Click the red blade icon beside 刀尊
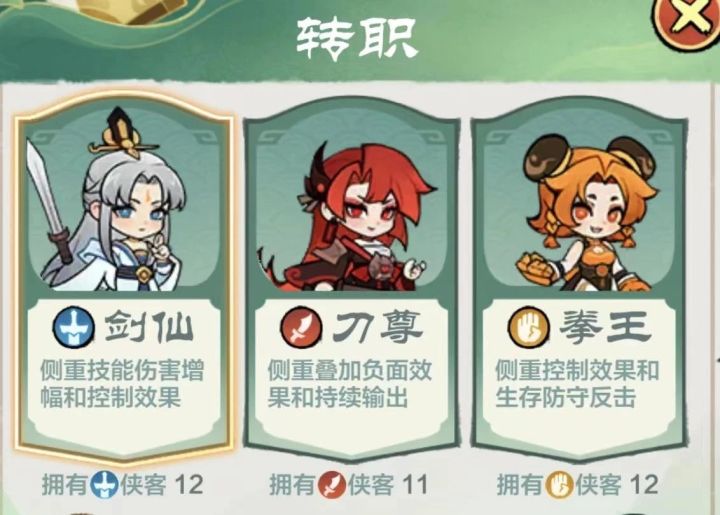 pyautogui.click(x=302, y=328)
